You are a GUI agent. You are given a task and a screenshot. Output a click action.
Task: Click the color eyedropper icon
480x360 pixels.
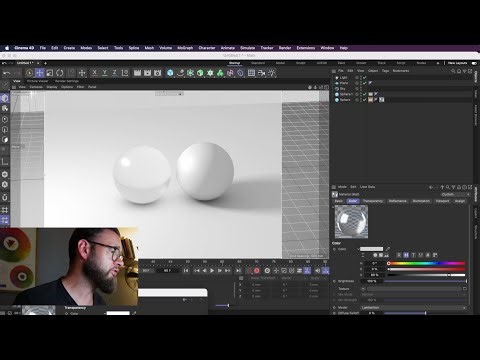[388, 249]
